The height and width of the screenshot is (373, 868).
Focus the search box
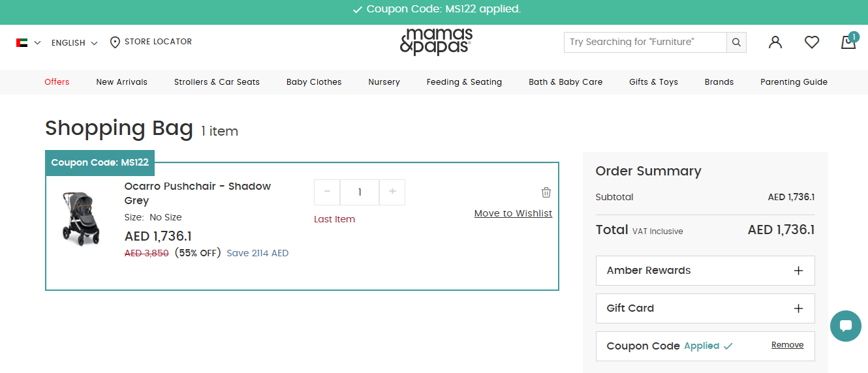click(645, 42)
